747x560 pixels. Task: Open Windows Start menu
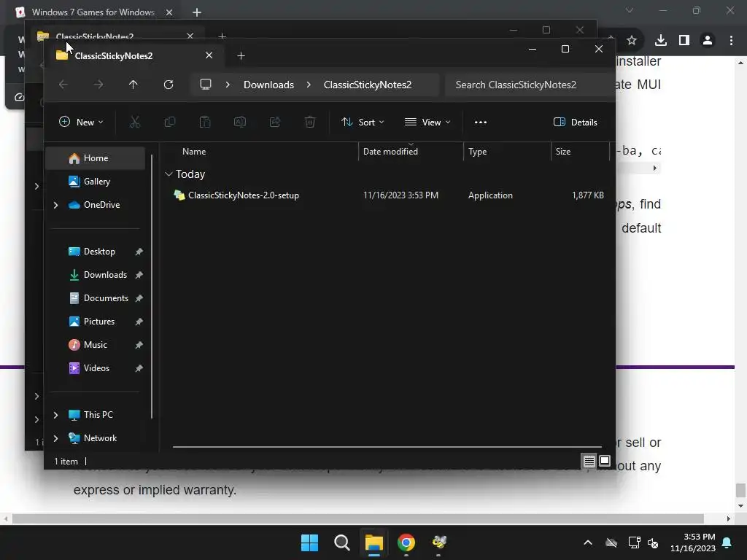pos(309,542)
